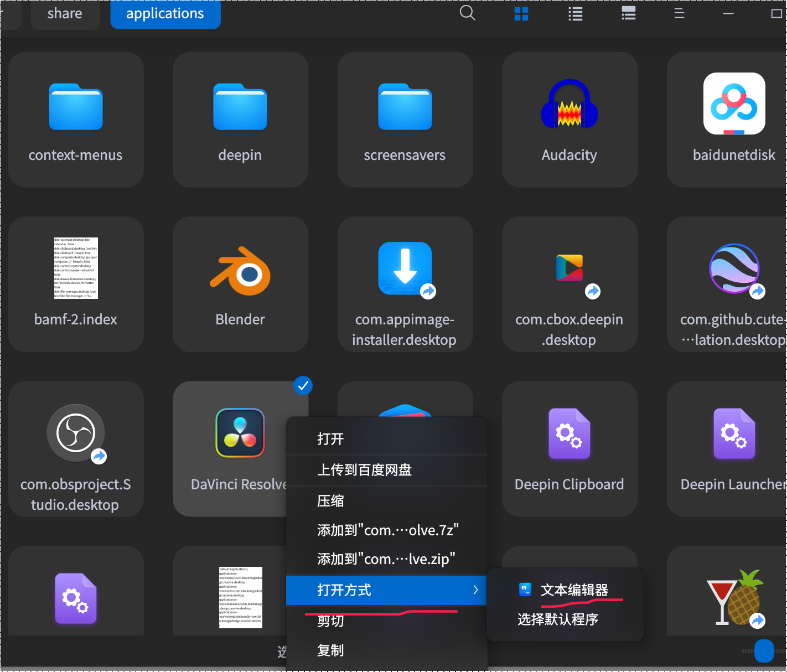Select the com.obsproject.Studio.desktop icon
Screen dimensions: 787x672
[75, 433]
